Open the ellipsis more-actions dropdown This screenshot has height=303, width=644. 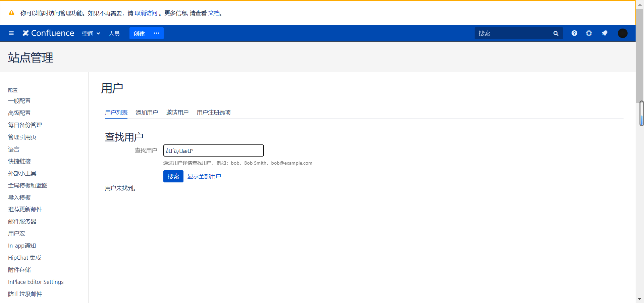pyautogui.click(x=156, y=33)
